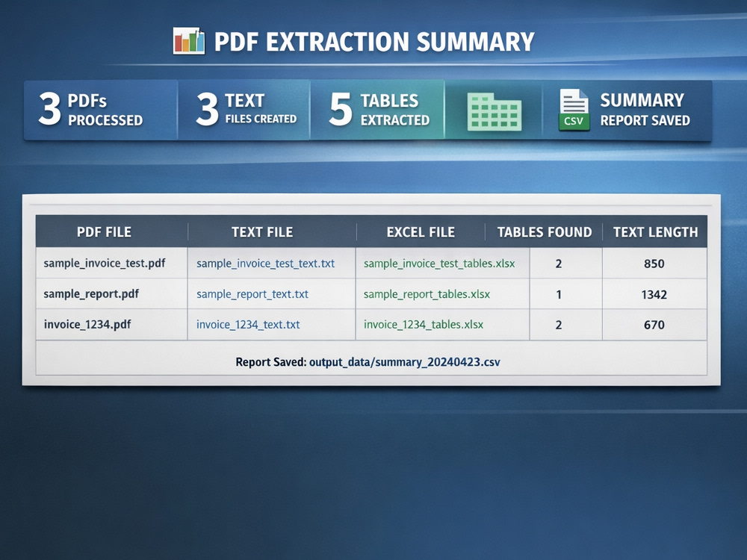Click the PDF EXTRACTION SUMMARY title
The height and width of the screenshot is (560, 747).
(x=374, y=42)
